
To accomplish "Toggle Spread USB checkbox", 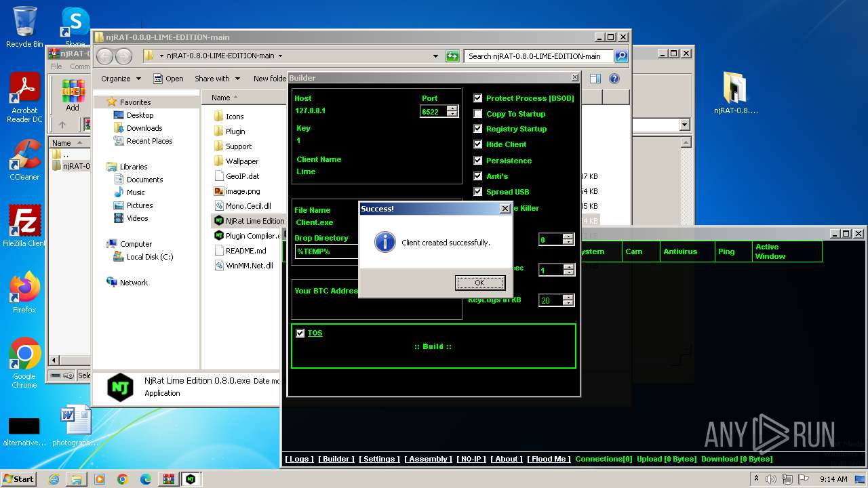I will tap(478, 192).
